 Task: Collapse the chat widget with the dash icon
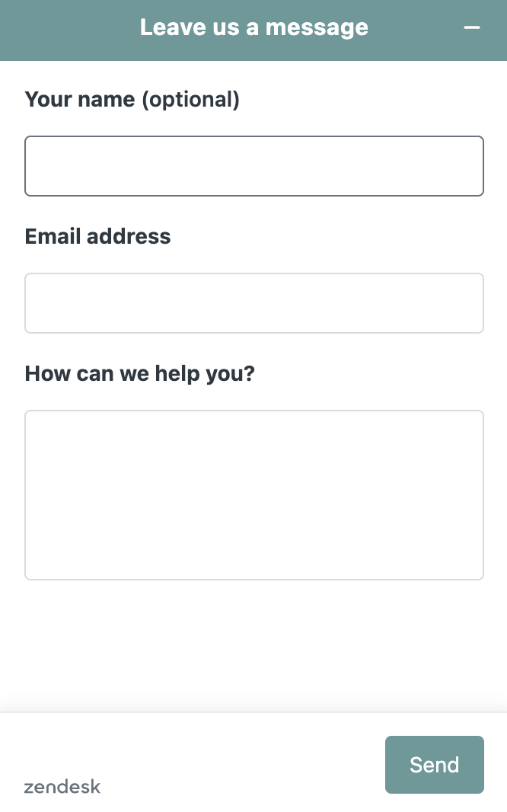tap(472, 27)
